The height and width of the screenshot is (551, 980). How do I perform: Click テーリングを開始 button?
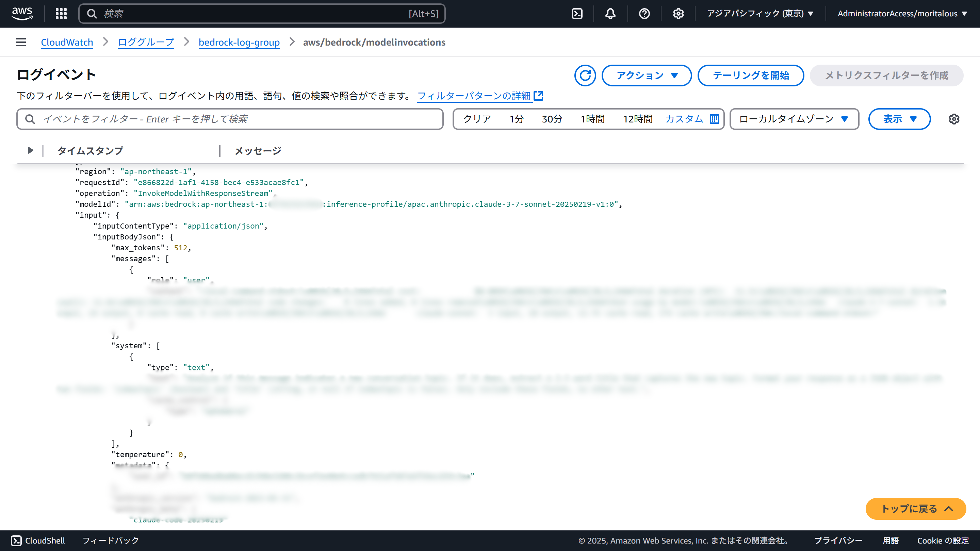[751, 75]
